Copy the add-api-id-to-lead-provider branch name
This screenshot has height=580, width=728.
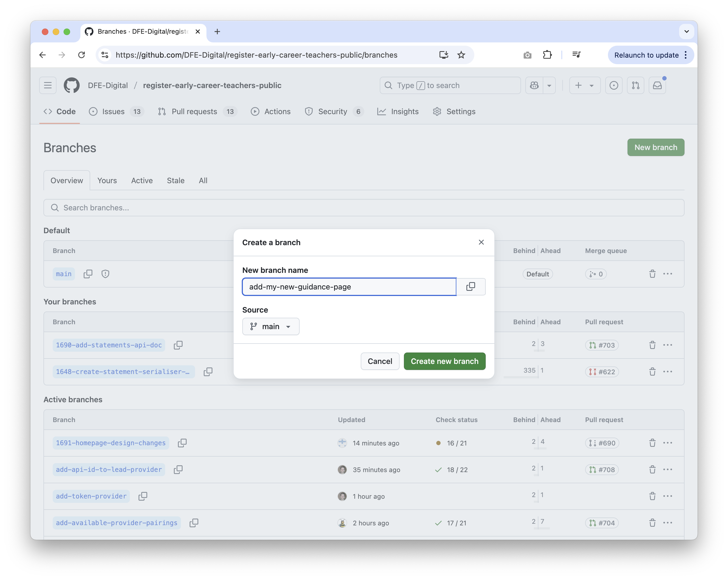point(178,469)
